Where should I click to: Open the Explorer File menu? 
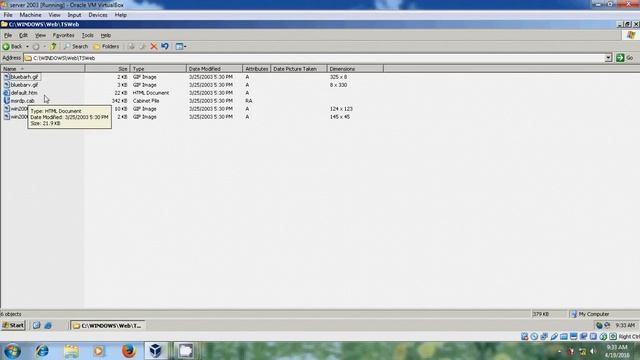pos(8,36)
